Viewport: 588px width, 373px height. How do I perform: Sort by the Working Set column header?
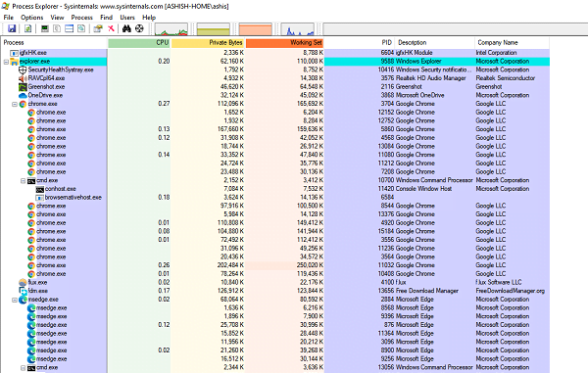coord(284,43)
